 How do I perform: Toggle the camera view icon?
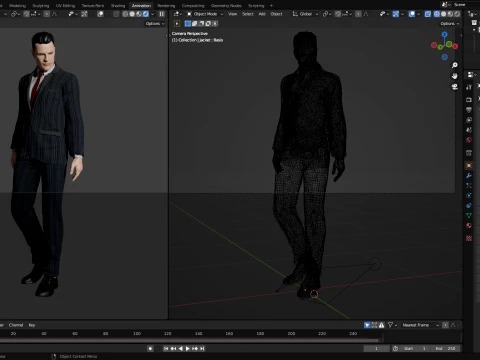[x=455, y=87]
